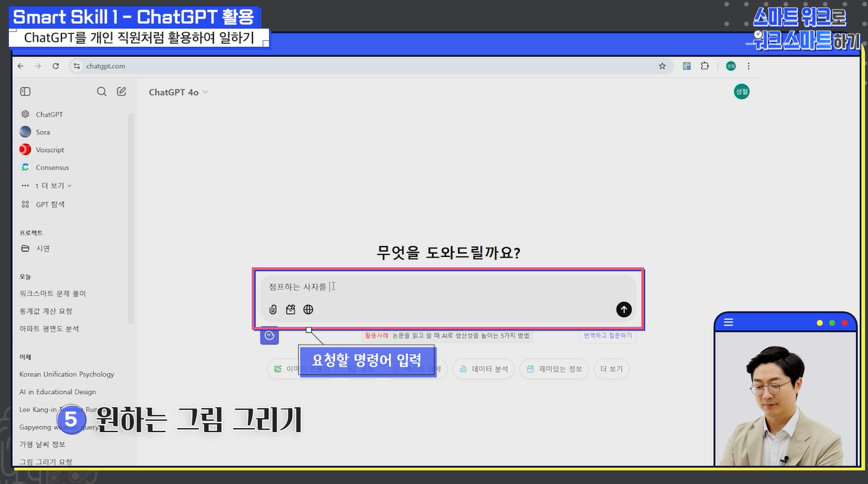The height and width of the screenshot is (484, 868).
Task: Enable web search with the globe icon
Action: pos(308,309)
